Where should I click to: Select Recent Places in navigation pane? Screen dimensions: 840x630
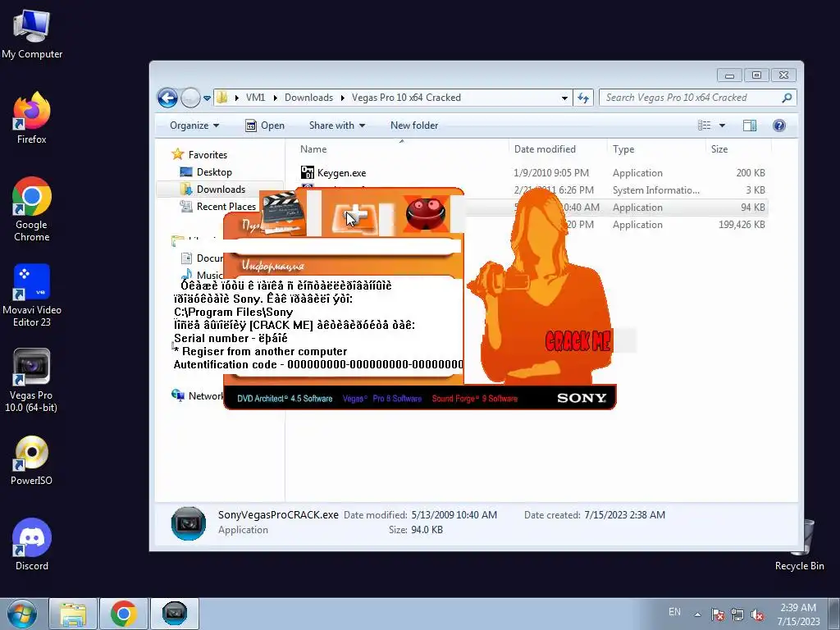tap(218, 206)
